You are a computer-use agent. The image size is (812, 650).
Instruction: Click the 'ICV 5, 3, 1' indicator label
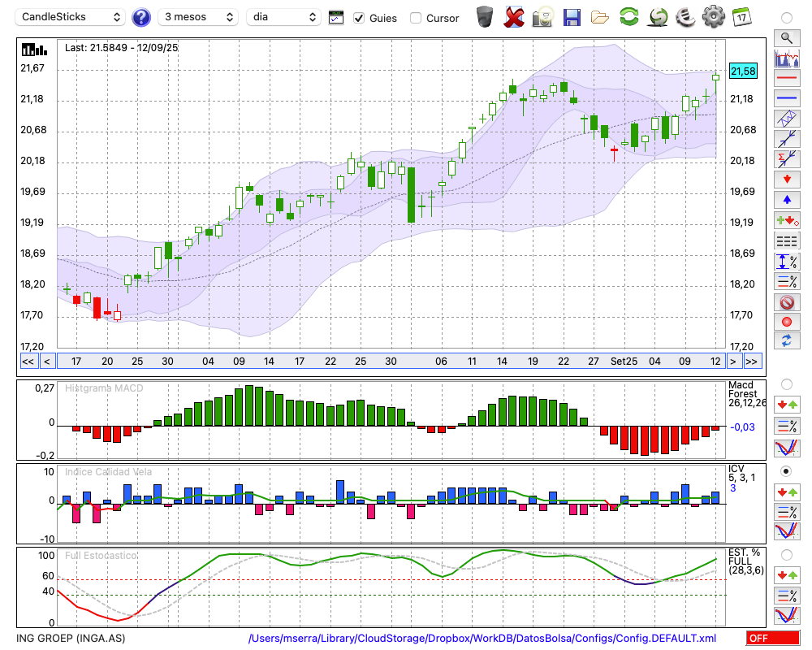(741, 473)
